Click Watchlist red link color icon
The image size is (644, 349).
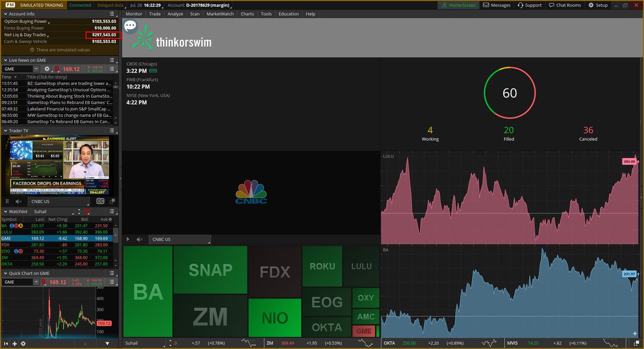point(87,212)
